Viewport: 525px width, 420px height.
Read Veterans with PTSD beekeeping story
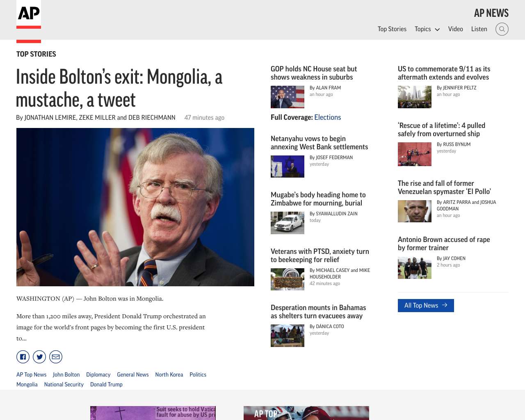(x=320, y=256)
